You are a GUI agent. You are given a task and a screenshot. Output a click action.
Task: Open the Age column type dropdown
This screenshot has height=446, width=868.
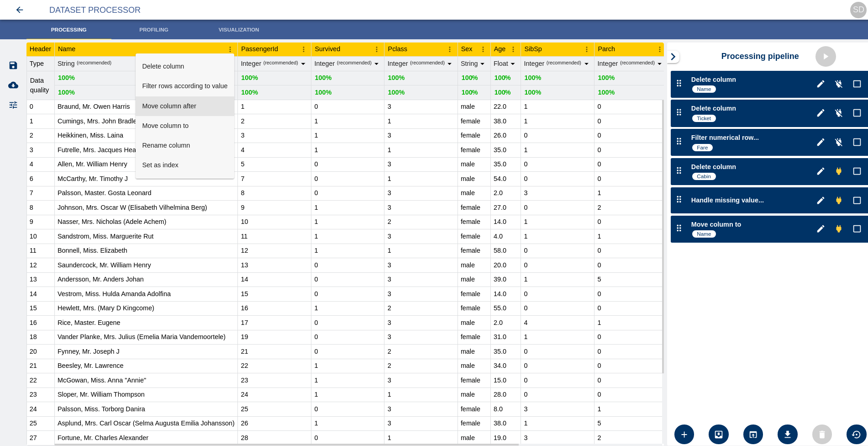512,64
